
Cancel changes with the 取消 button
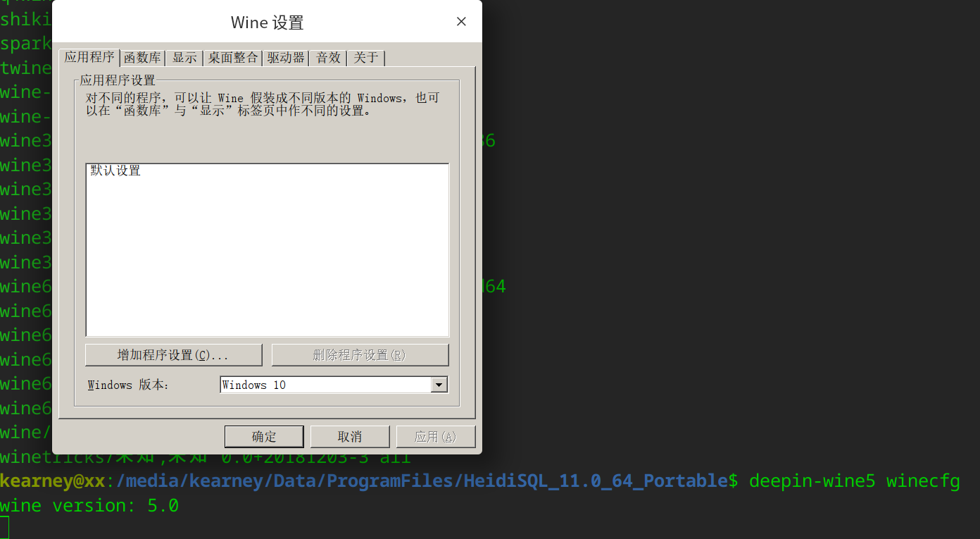[350, 436]
